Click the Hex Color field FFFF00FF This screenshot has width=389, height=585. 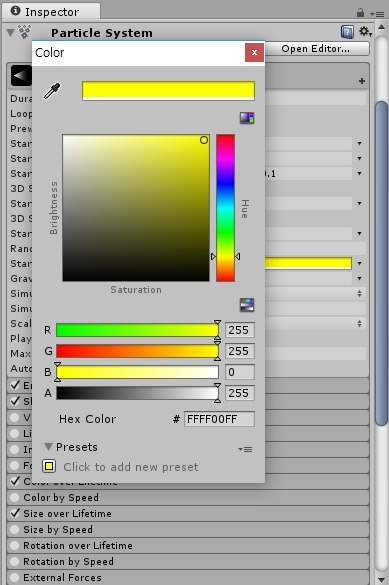click(x=219, y=419)
